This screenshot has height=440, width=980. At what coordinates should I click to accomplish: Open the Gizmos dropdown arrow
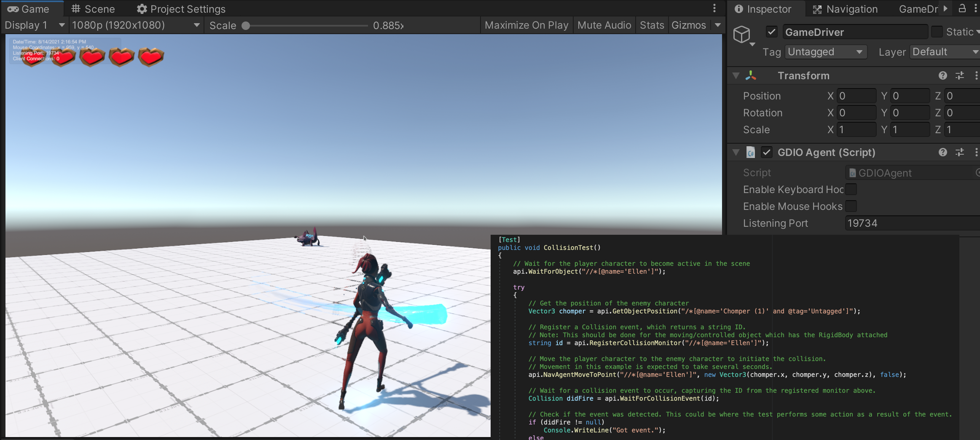click(x=717, y=25)
